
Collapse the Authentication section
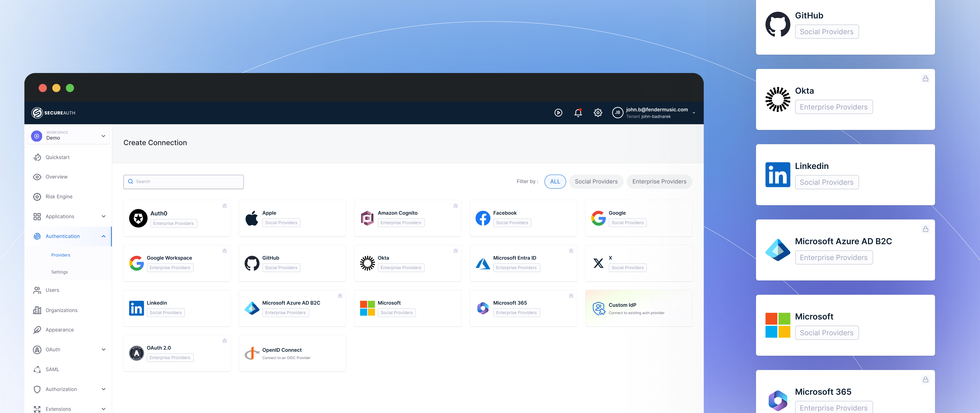click(103, 236)
